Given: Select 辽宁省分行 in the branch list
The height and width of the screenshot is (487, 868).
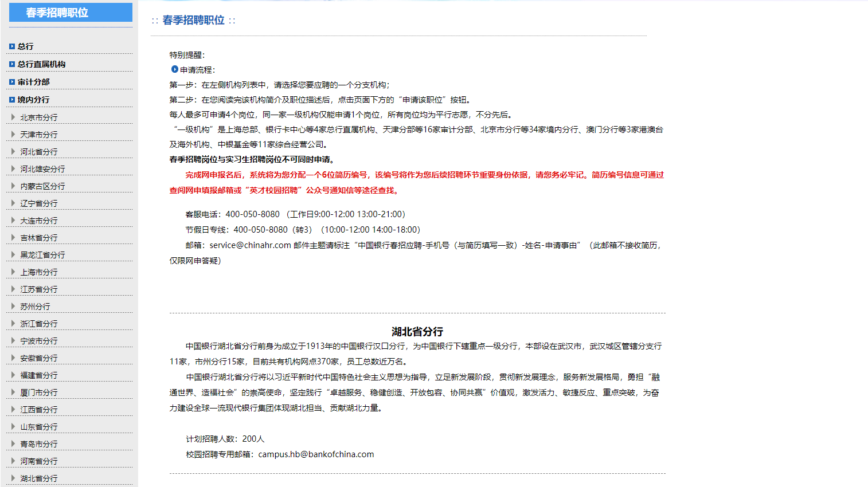Looking at the screenshot, I should tap(39, 203).
